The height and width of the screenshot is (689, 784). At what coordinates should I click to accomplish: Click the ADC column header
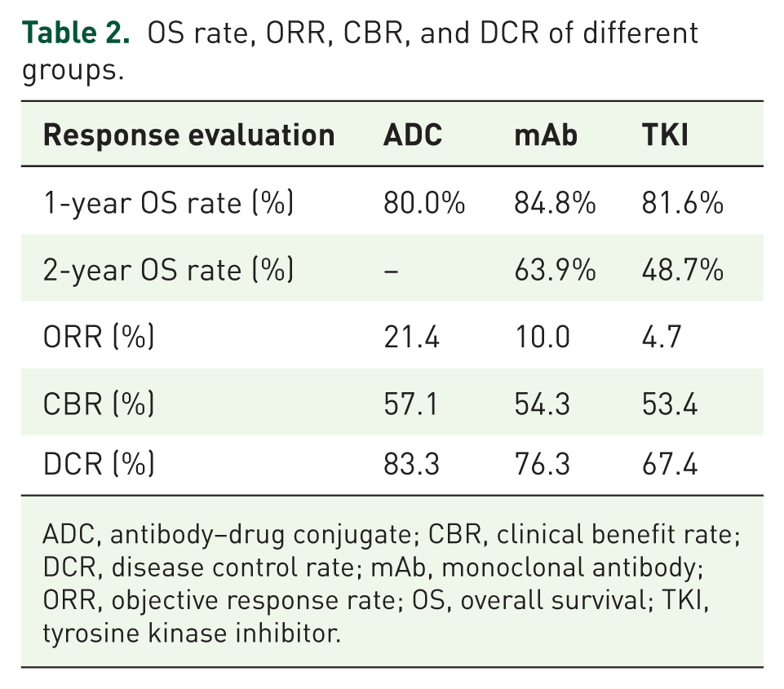click(x=413, y=135)
